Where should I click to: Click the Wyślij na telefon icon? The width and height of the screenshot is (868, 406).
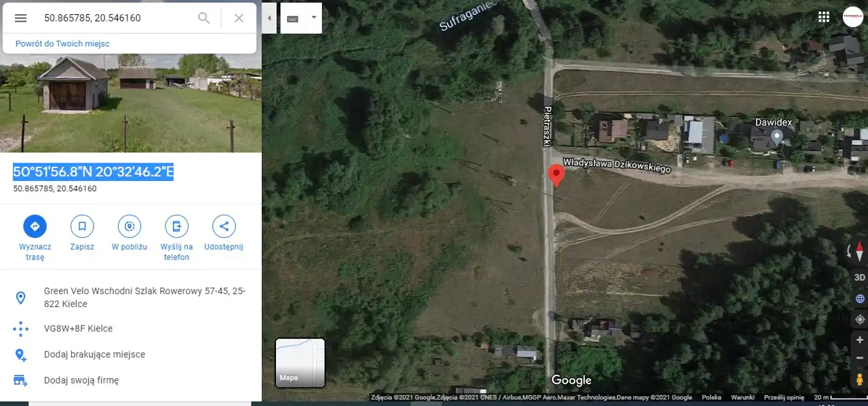click(176, 226)
